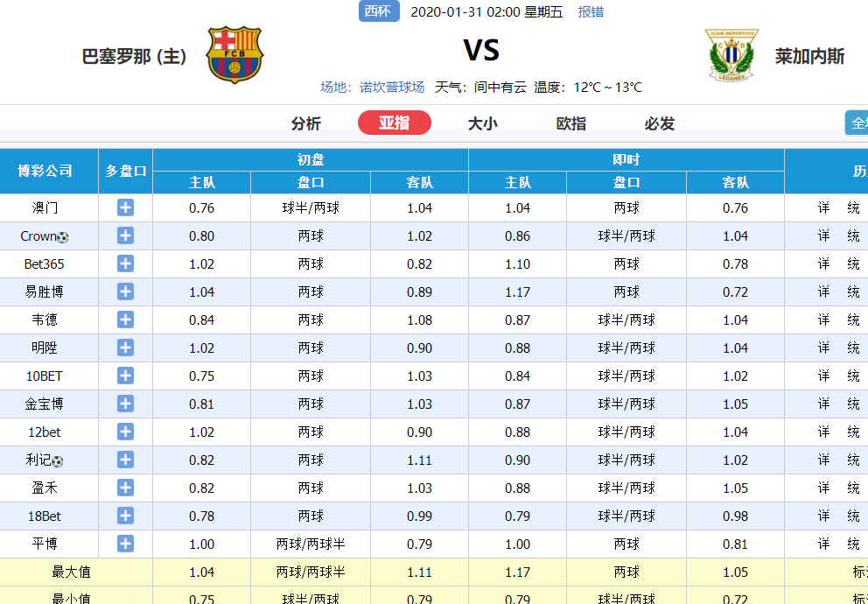Open the 必发 tab

pos(659,123)
